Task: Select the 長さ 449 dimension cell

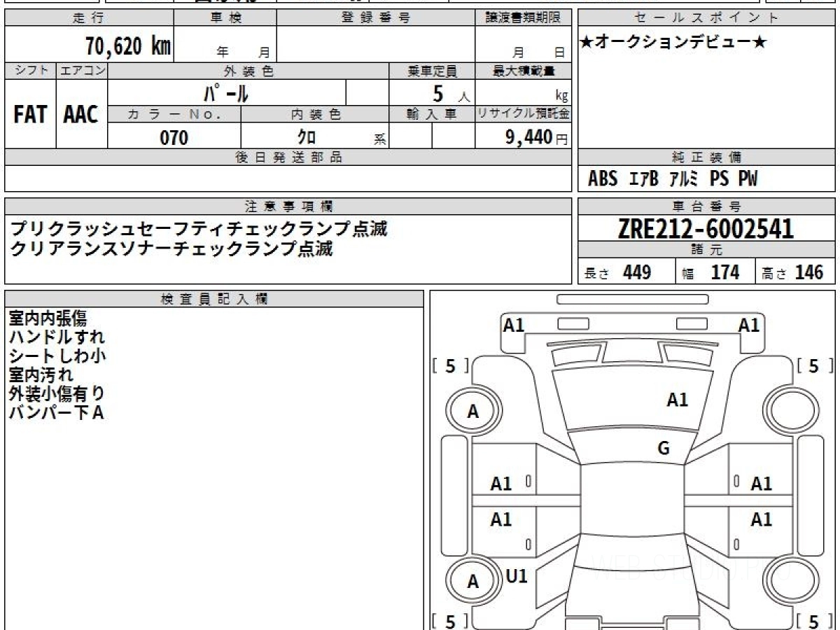Action: [626, 272]
